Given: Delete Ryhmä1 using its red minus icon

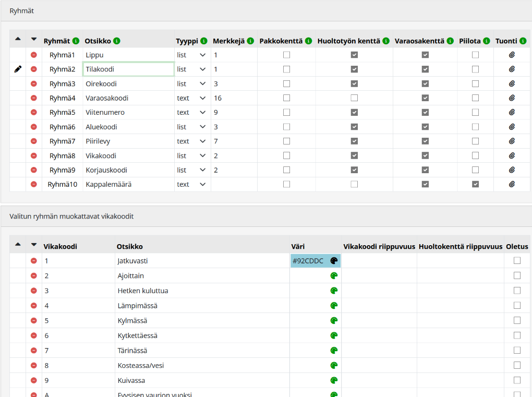Looking at the screenshot, I should click(34, 55).
